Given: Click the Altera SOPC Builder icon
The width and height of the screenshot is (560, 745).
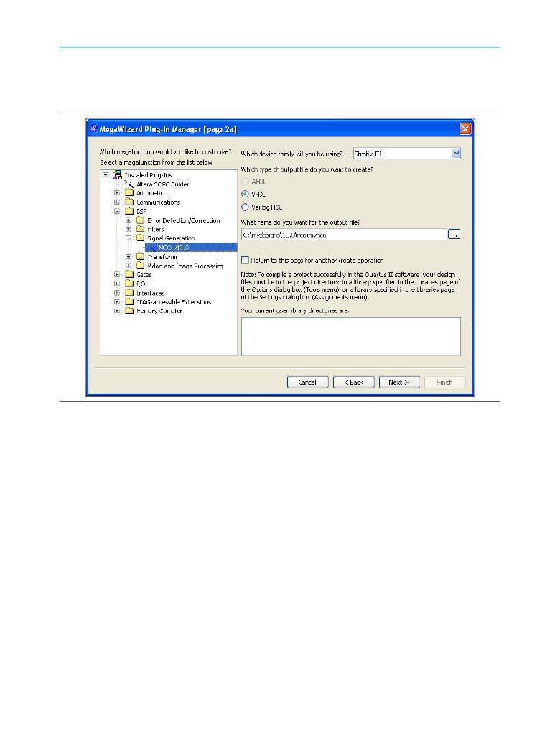Looking at the screenshot, I should tap(129, 184).
